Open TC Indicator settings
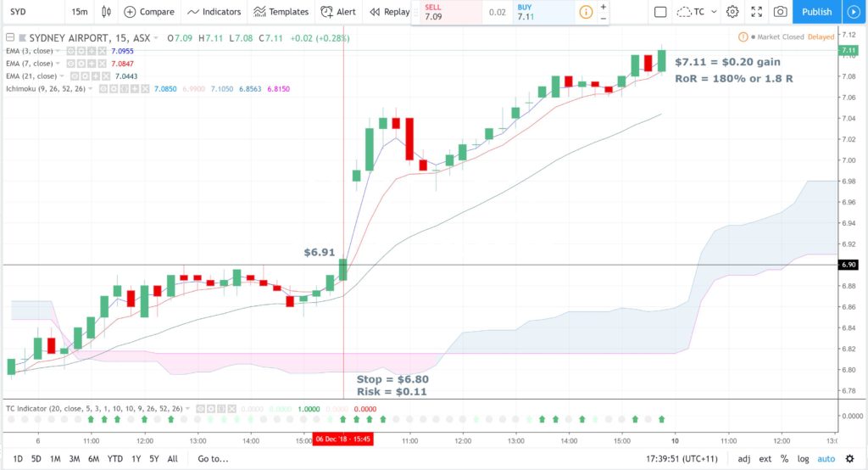Image resolution: width=868 pixels, height=470 pixels. tap(211, 408)
